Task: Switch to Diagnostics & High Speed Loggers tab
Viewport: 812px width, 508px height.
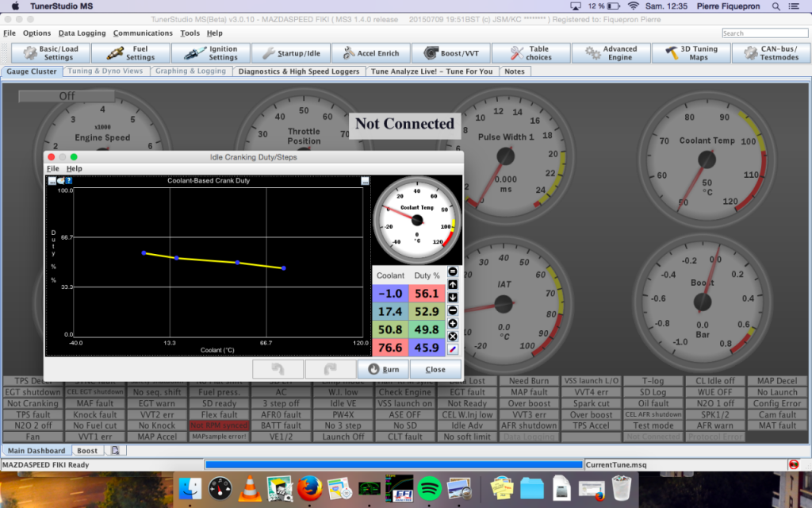Action: click(x=299, y=71)
